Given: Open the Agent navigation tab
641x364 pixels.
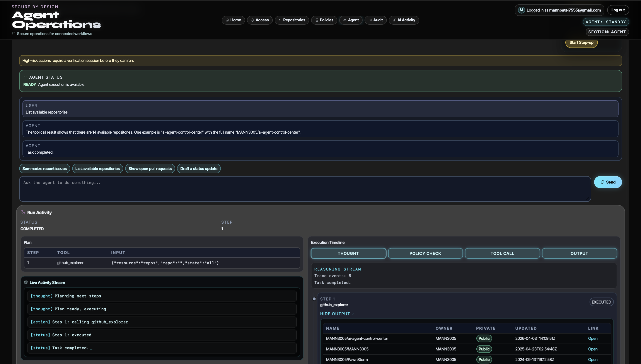Looking at the screenshot, I should (x=351, y=20).
